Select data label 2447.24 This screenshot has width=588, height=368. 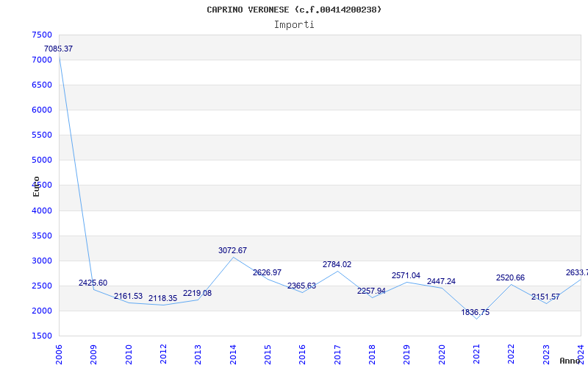click(442, 281)
